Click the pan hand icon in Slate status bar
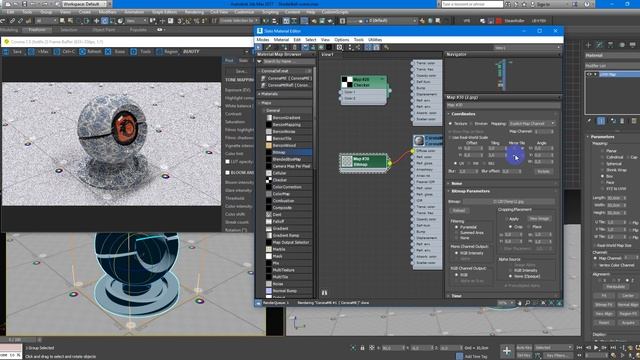The image size is (640, 360). pyautogui.click(x=520, y=303)
